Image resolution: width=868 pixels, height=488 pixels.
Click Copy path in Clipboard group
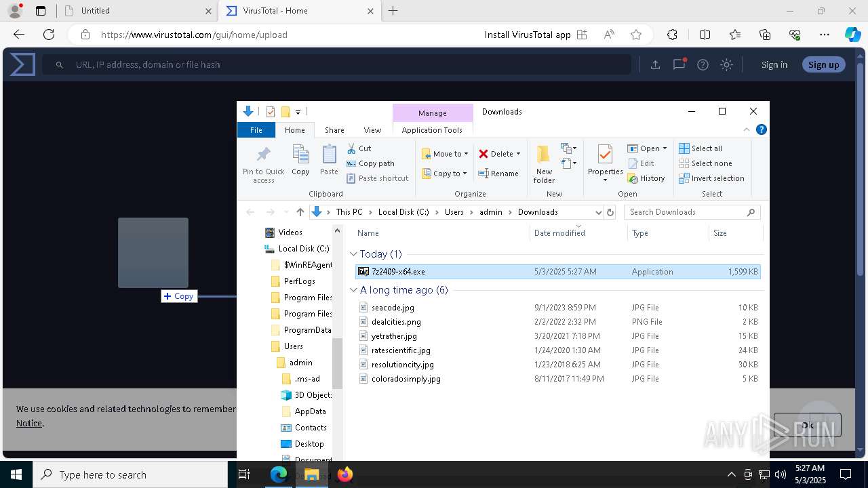[x=370, y=163]
